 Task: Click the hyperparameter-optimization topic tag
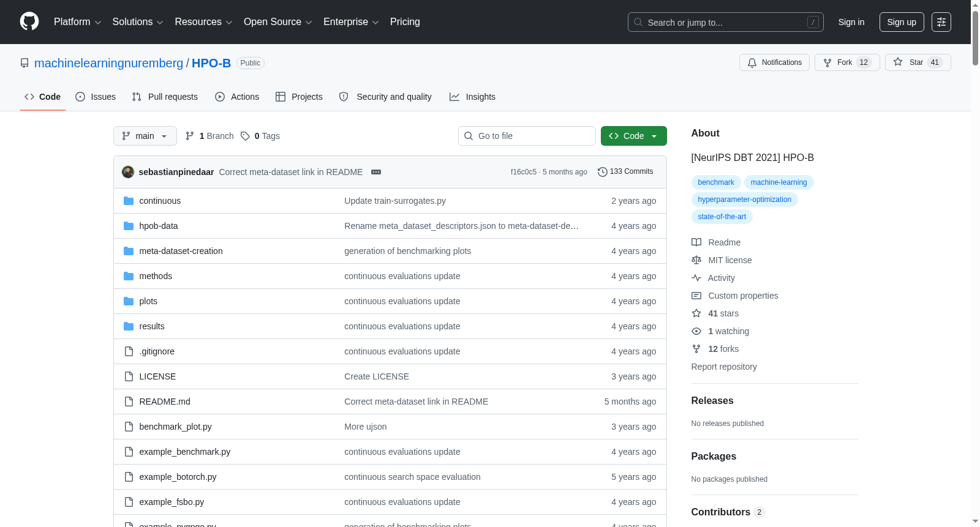tap(745, 200)
